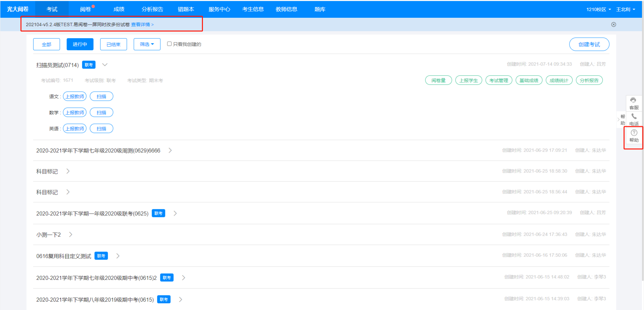
Task: Click 扫描 button for 数学
Action: pyautogui.click(x=101, y=113)
